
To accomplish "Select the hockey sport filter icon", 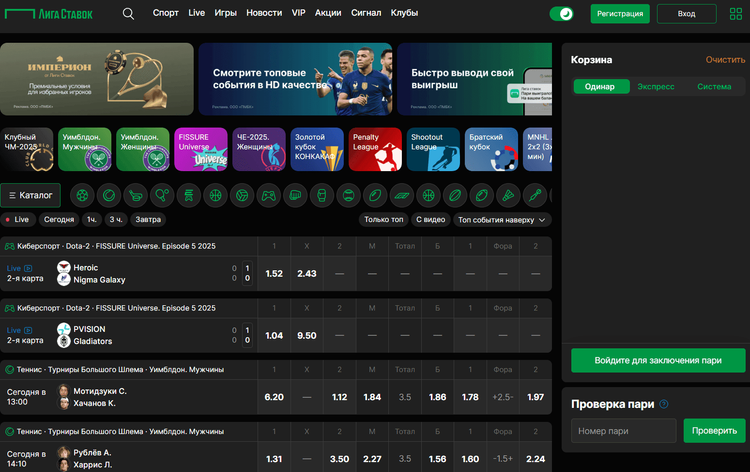I will [135, 194].
